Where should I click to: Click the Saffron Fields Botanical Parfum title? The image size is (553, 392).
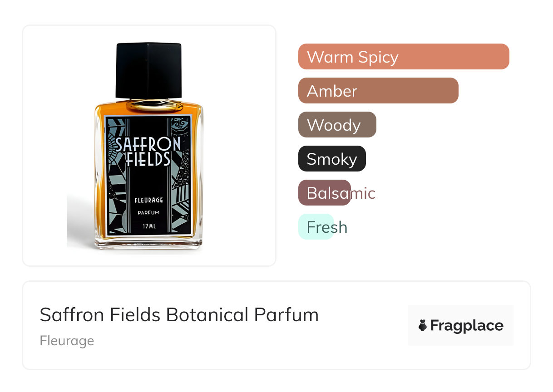click(179, 315)
